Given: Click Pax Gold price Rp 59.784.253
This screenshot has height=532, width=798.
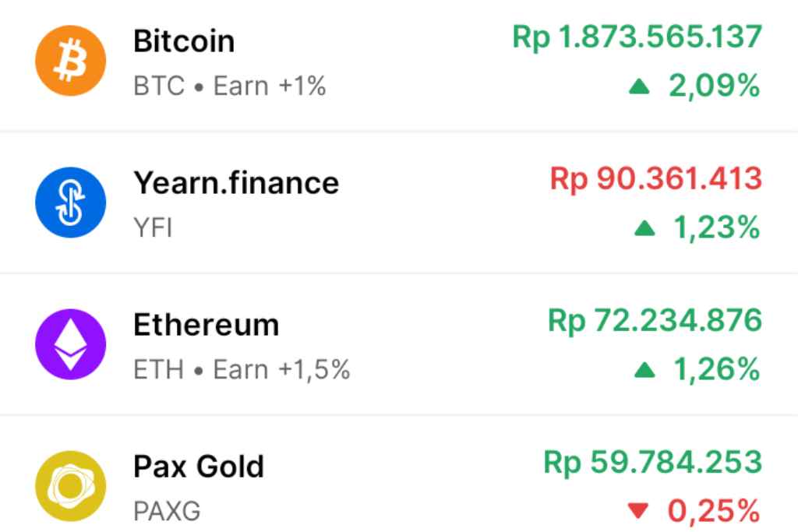Looking at the screenshot, I should [x=652, y=463].
